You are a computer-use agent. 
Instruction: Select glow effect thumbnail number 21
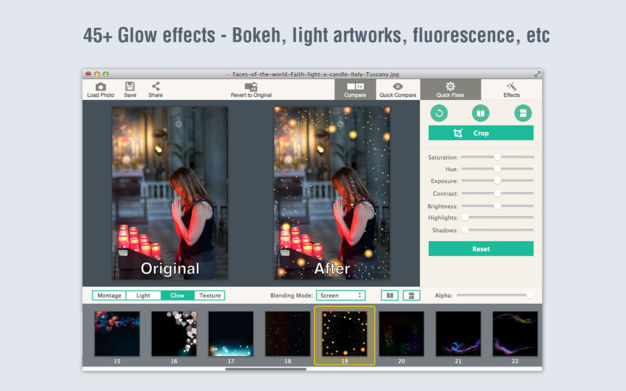pyautogui.click(x=458, y=334)
